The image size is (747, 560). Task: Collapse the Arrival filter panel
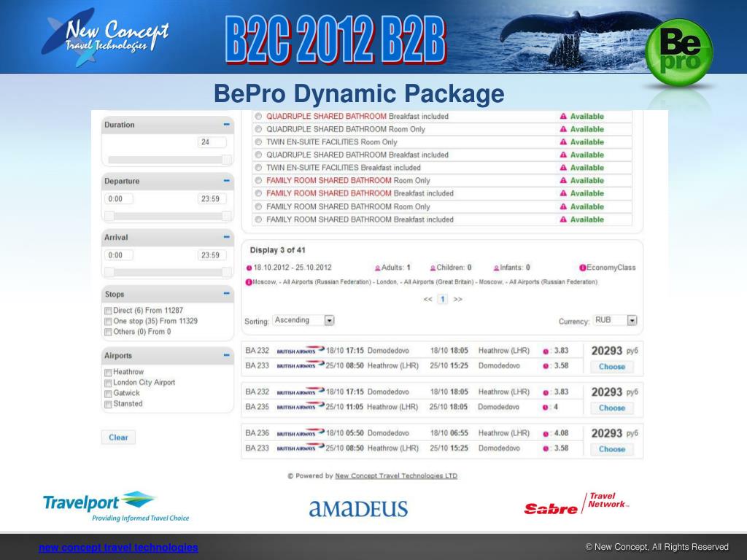click(226, 237)
